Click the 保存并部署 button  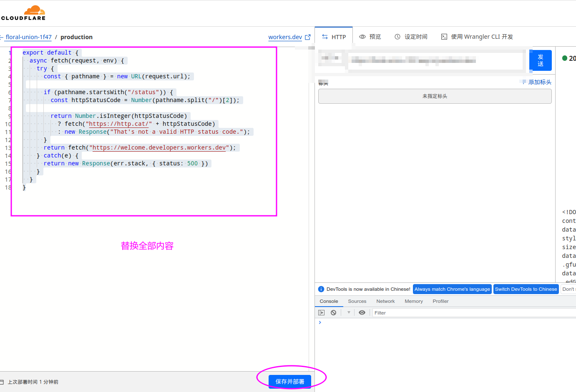[290, 381]
